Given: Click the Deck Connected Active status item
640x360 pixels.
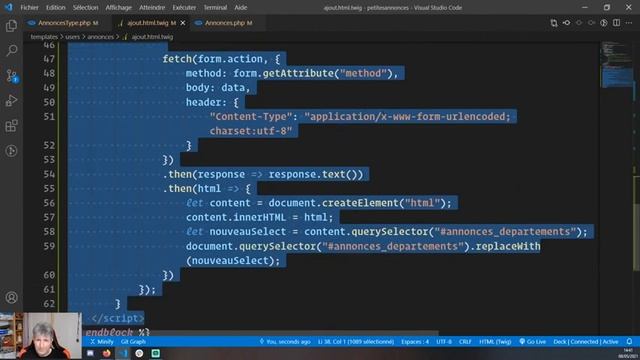Looking at the screenshot, I should point(586,342).
